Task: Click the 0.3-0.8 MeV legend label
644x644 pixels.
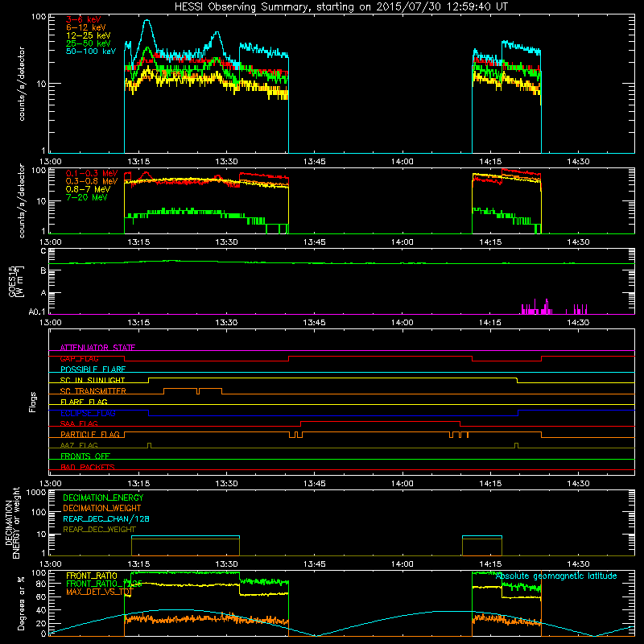Action: [x=92, y=181]
